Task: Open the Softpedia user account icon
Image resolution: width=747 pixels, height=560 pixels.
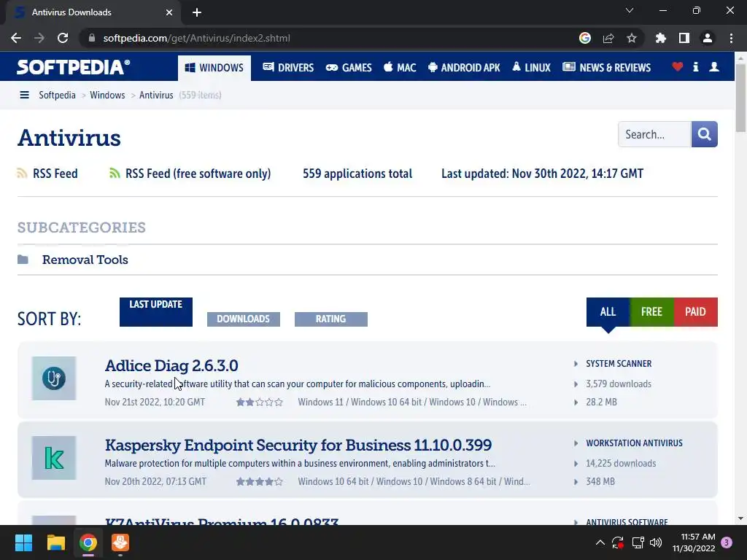Action: pos(713,66)
